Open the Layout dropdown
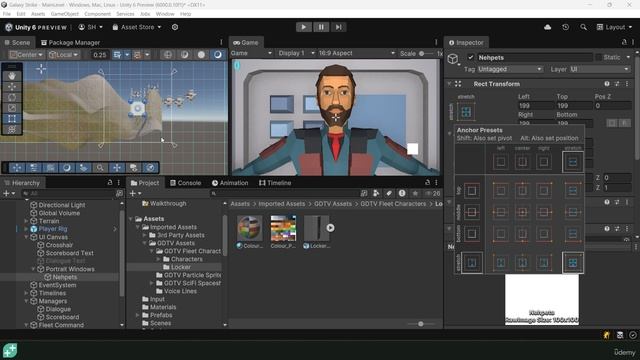 click(614, 27)
